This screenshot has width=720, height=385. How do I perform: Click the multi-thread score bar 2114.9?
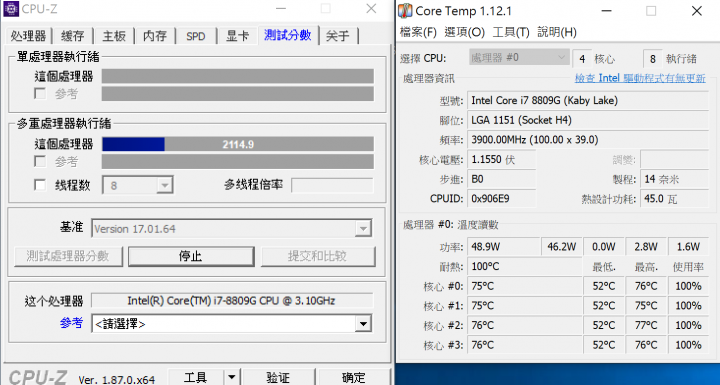click(238, 144)
